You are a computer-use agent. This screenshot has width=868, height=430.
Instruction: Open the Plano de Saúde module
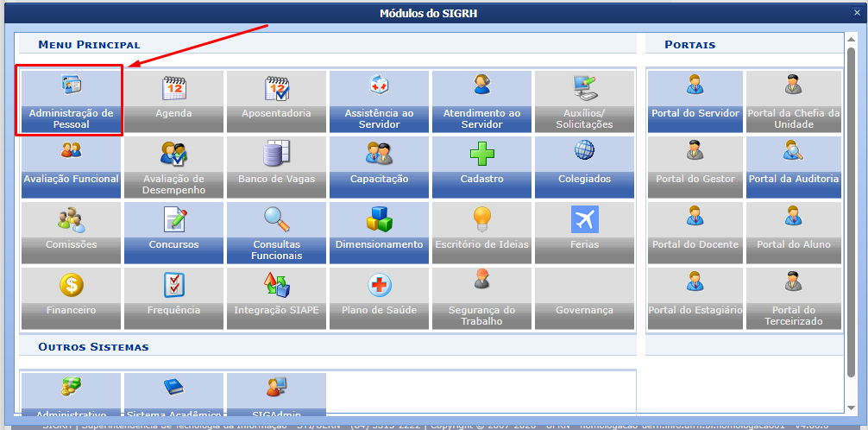click(x=379, y=297)
